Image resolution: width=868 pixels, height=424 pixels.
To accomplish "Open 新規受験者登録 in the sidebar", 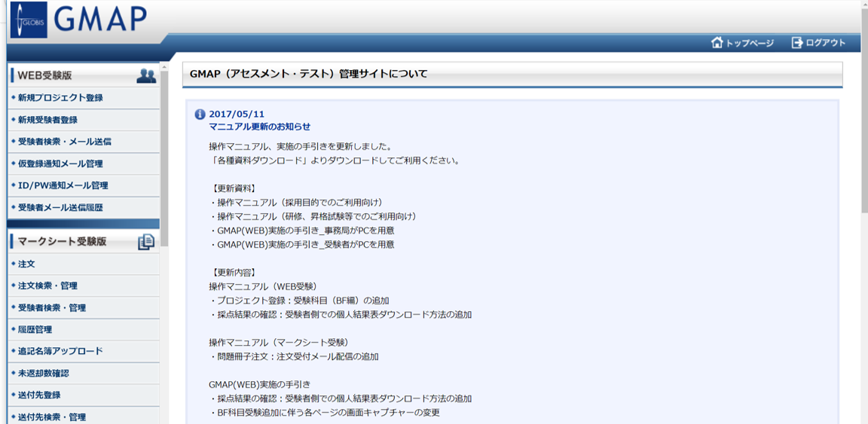I will point(47,120).
